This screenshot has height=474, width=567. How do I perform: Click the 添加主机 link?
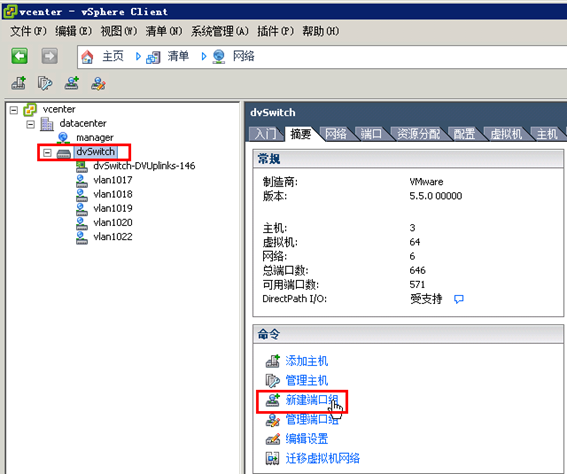(x=307, y=361)
